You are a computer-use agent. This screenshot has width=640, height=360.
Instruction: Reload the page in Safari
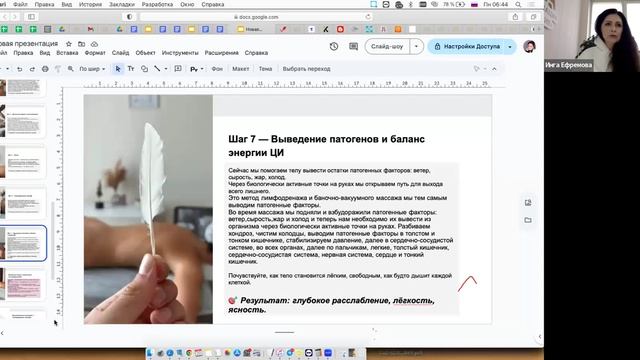[x=368, y=17]
